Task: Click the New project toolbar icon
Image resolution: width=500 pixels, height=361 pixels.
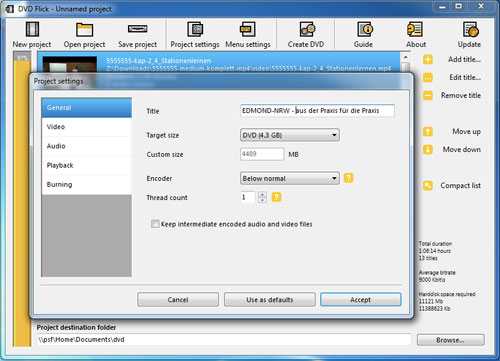Action: point(32,29)
